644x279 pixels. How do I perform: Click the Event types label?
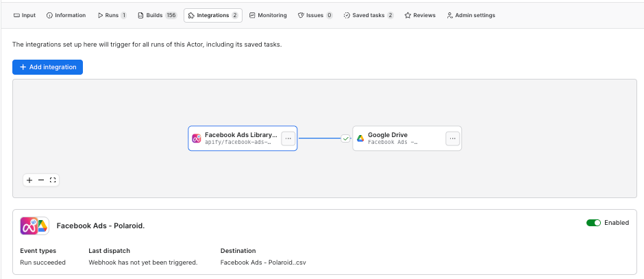click(x=38, y=251)
